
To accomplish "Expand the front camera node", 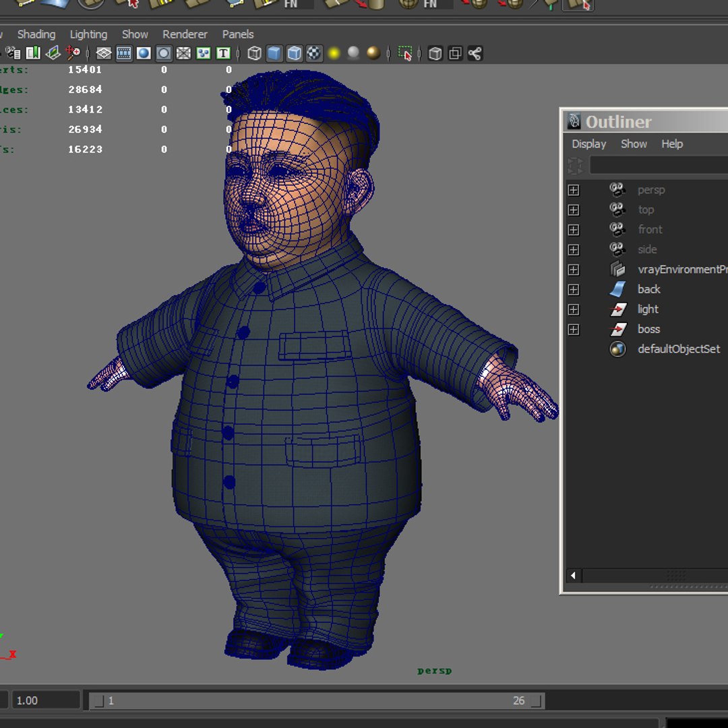I will (x=574, y=230).
